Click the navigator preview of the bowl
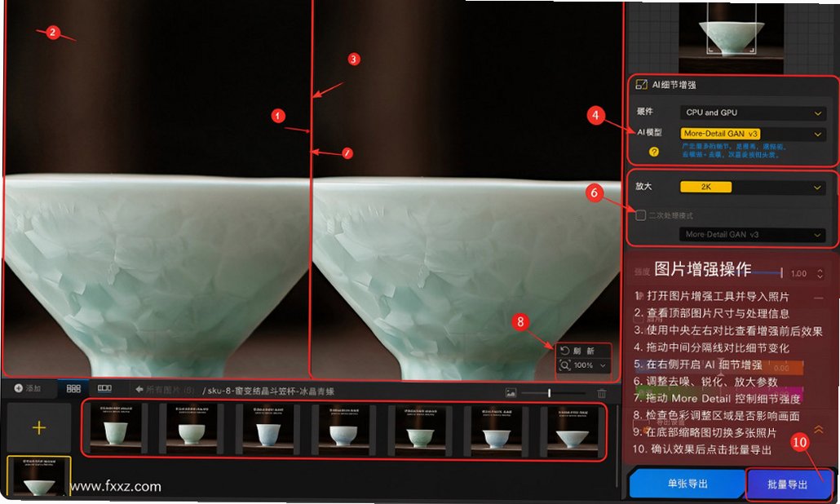The height and width of the screenshot is (504, 840). tap(731, 37)
